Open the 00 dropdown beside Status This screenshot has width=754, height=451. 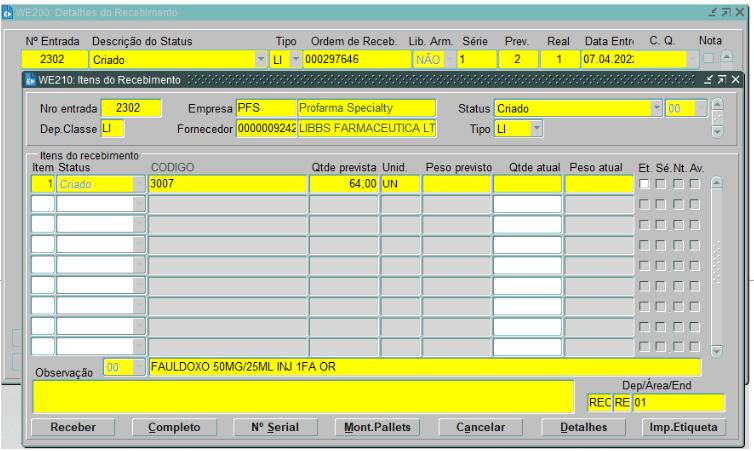(x=701, y=108)
